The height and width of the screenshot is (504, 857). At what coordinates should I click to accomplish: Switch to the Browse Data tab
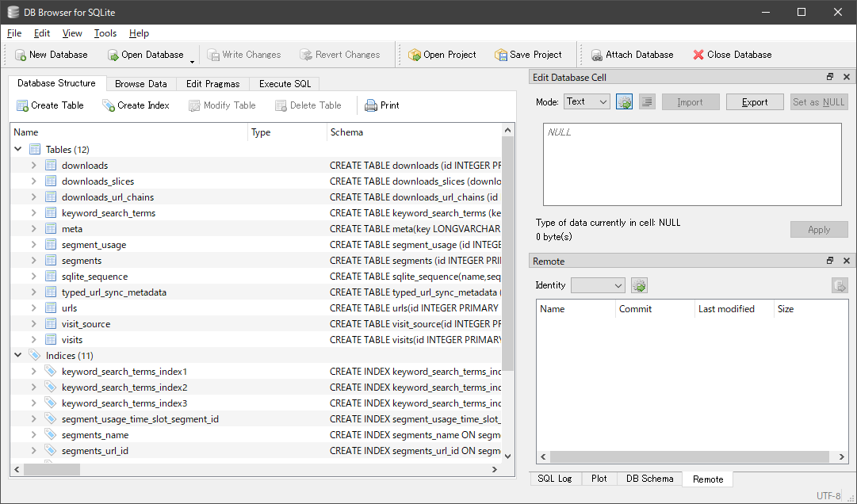pyautogui.click(x=141, y=83)
